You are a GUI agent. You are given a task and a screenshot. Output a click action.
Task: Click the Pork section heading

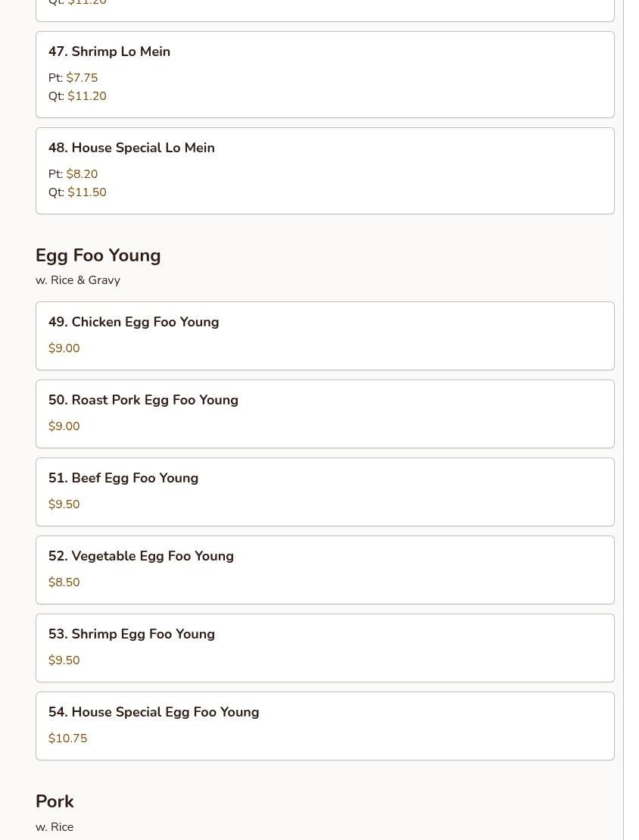(55, 801)
